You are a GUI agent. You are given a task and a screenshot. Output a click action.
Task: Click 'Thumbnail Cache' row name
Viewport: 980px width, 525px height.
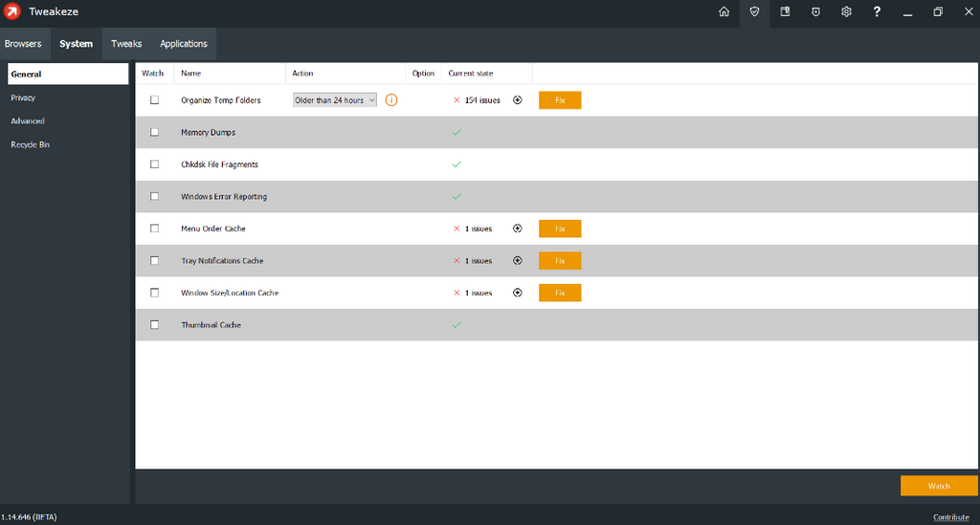211,324
